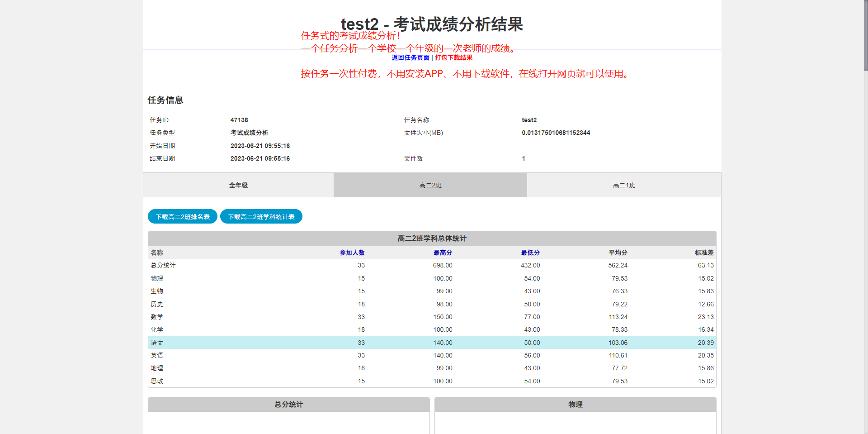Click the 标准差 column header
The width and height of the screenshot is (868, 434).
(704, 253)
